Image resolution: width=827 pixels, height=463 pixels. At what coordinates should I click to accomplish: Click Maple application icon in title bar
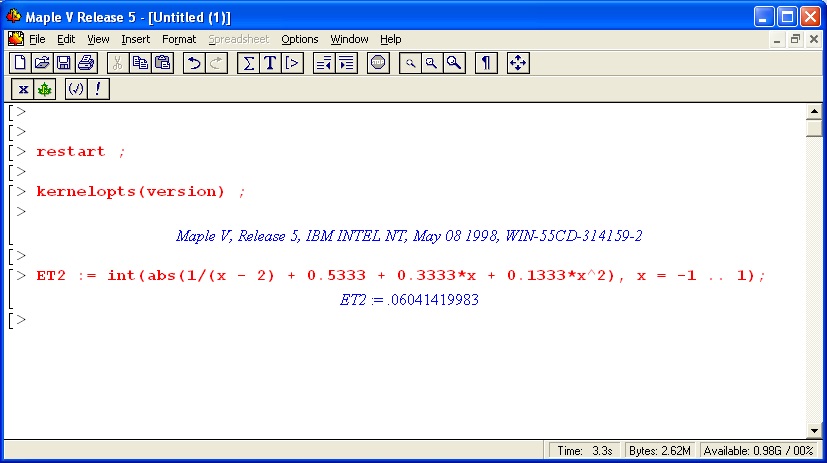(14, 16)
